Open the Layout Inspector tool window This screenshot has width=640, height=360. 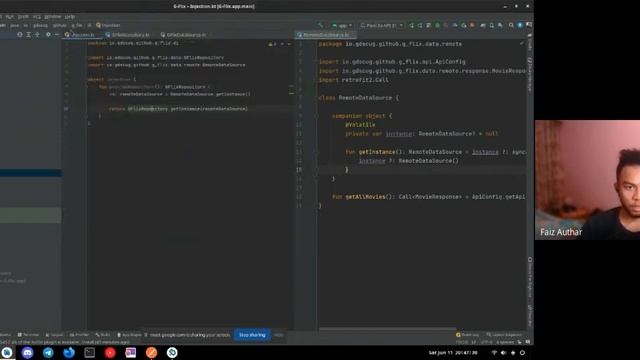[x=504, y=335]
